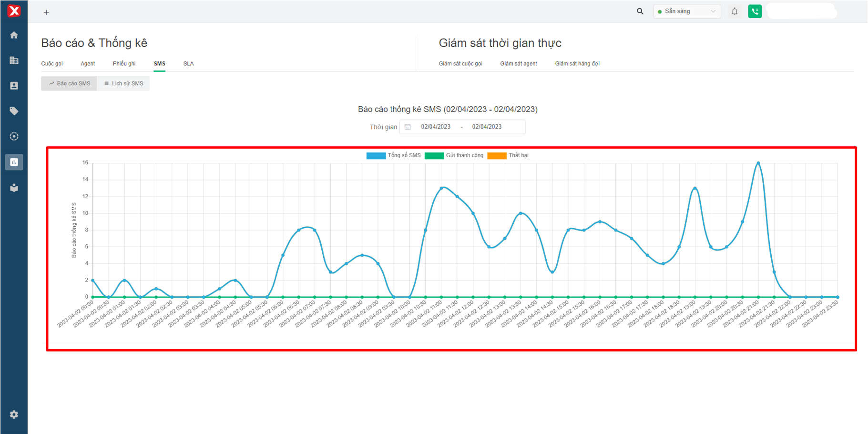
Task: Click the Lịch sử SMS button
Action: pyautogui.click(x=123, y=83)
